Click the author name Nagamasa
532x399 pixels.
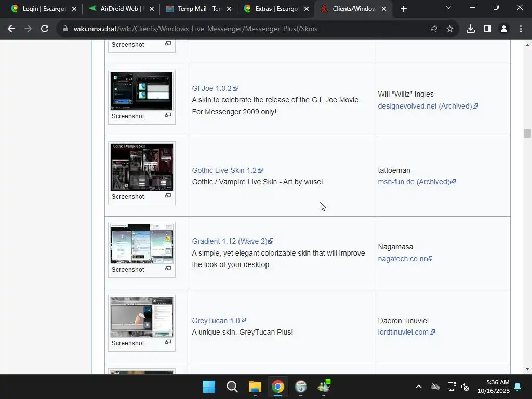395,247
